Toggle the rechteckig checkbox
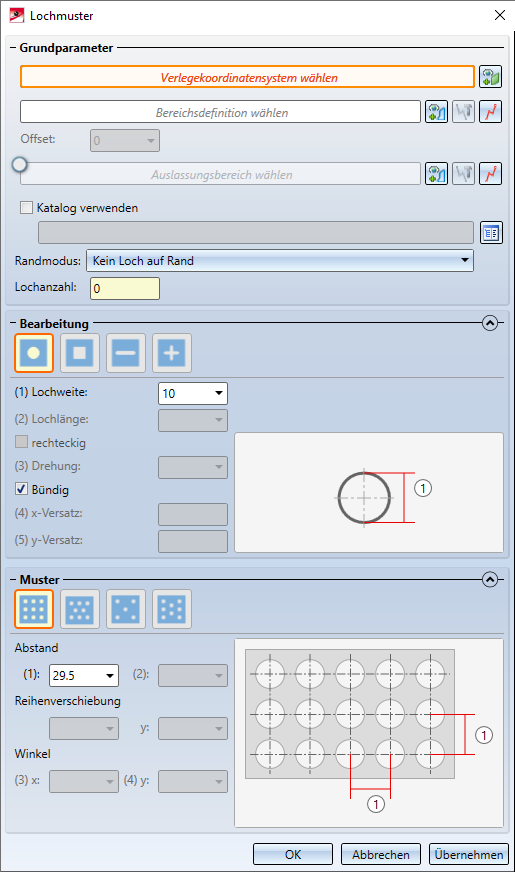Image resolution: width=515 pixels, height=872 pixels. click(21, 442)
